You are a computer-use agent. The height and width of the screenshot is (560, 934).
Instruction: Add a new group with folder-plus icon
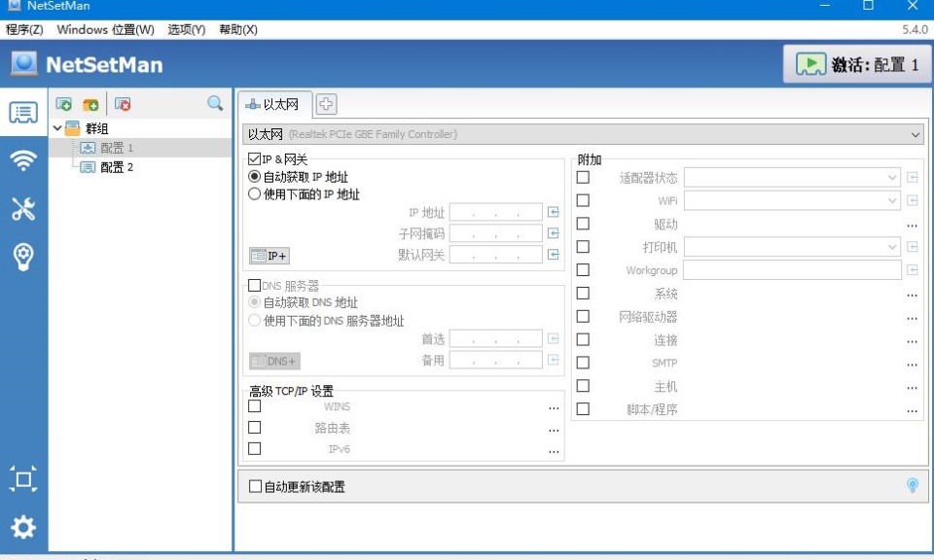pos(90,104)
